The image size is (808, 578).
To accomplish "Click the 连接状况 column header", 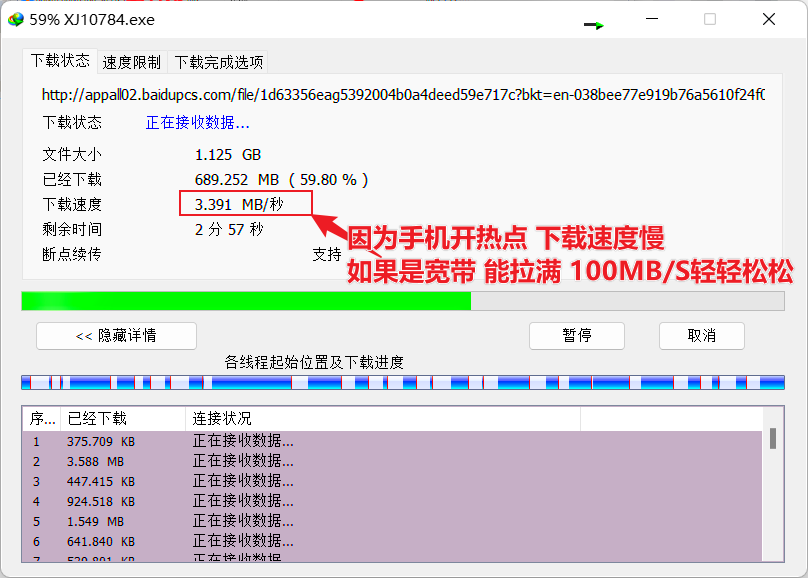I will point(383,418).
